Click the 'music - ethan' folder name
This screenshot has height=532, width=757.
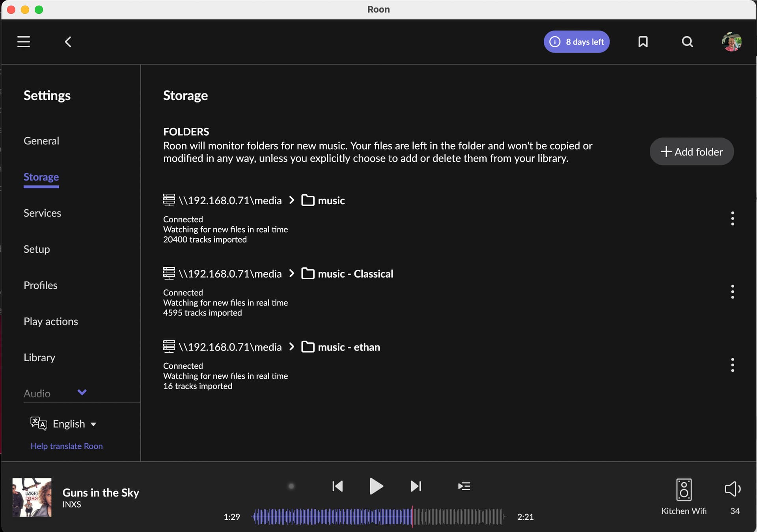[349, 347]
